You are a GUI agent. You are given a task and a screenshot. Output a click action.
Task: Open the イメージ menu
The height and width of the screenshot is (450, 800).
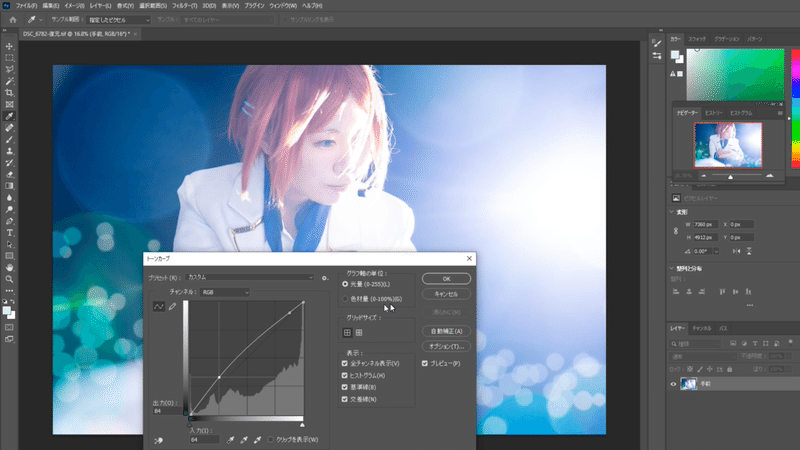pyautogui.click(x=74, y=6)
